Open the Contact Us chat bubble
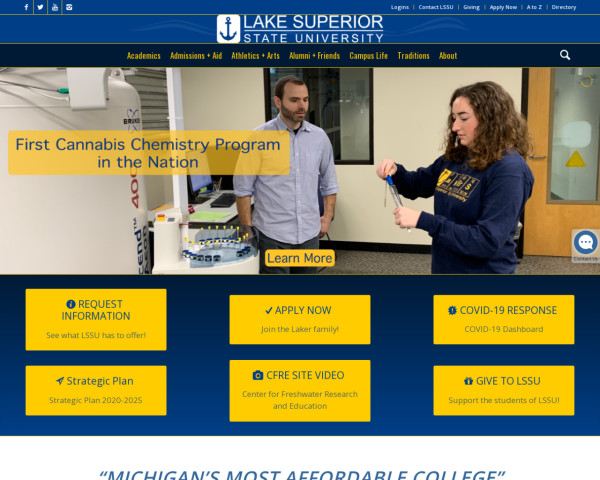This screenshot has width=600, height=480. click(x=585, y=243)
